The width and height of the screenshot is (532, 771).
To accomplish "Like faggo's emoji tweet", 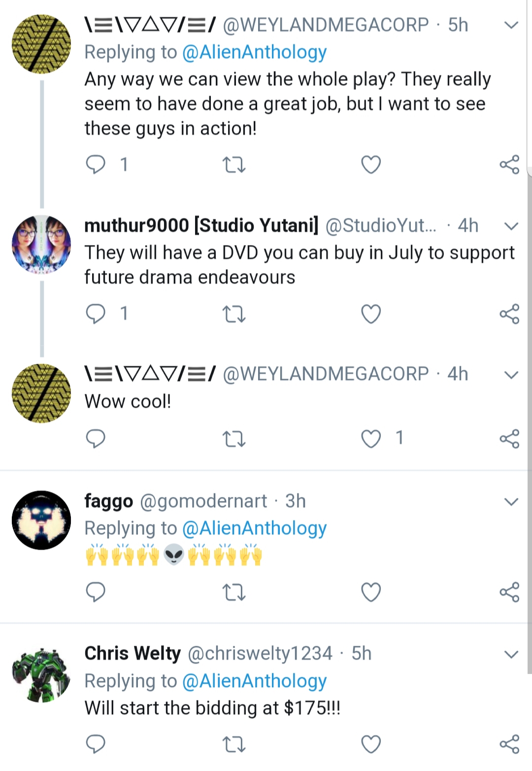I will pyautogui.click(x=371, y=592).
